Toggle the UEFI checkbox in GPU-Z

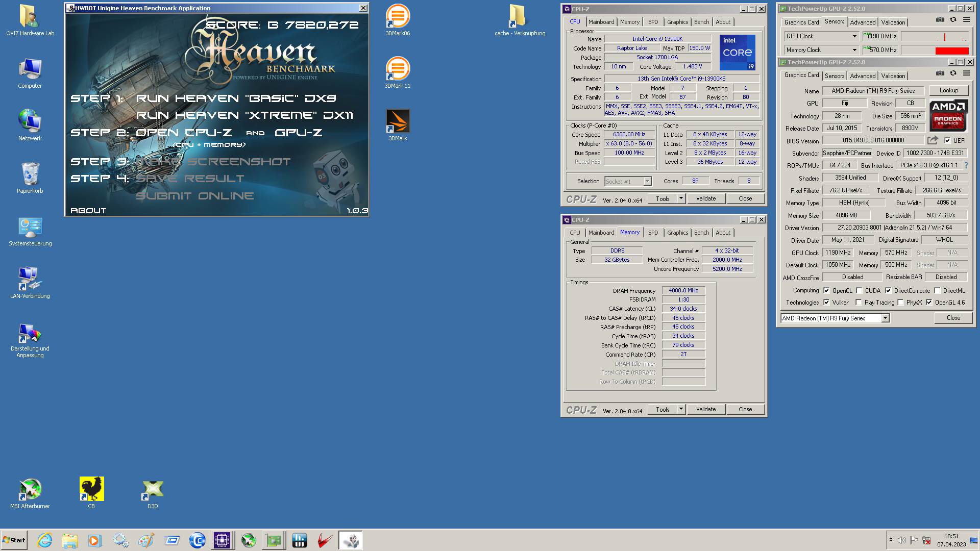pyautogui.click(x=947, y=140)
